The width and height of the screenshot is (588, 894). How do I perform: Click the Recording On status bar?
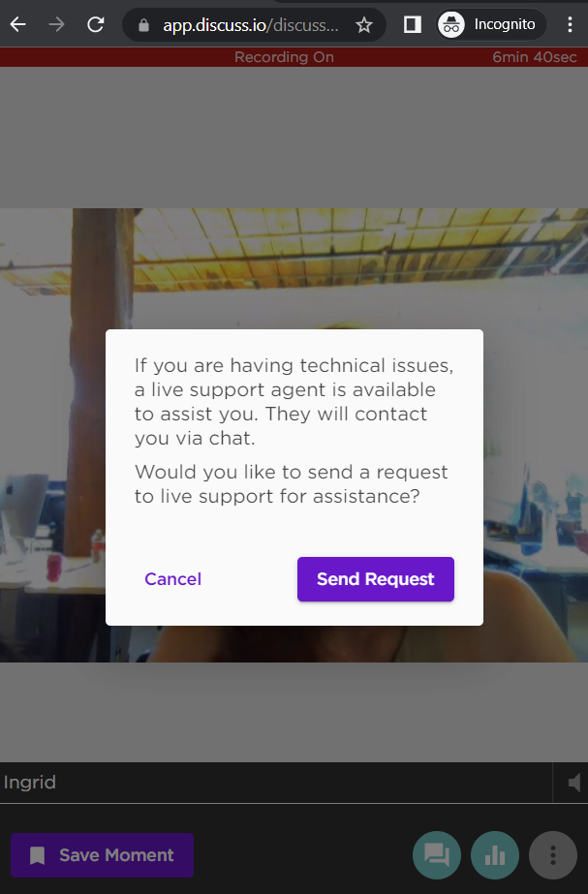coord(284,57)
